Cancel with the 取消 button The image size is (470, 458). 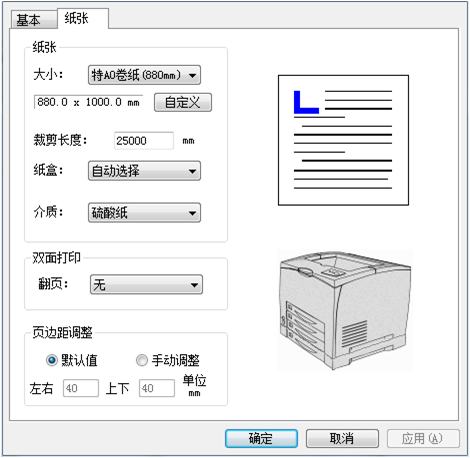(342, 438)
